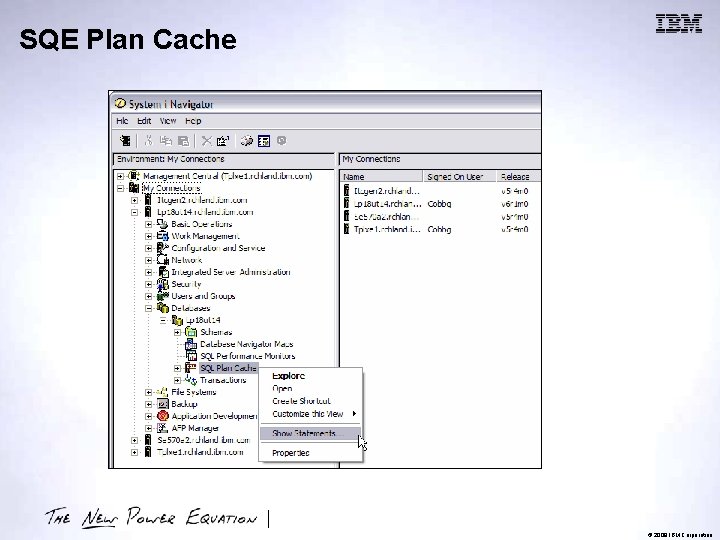Select Lp18ut14.rchlan row in connections list
The height and width of the screenshot is (540, 720).
coord(388,203)
